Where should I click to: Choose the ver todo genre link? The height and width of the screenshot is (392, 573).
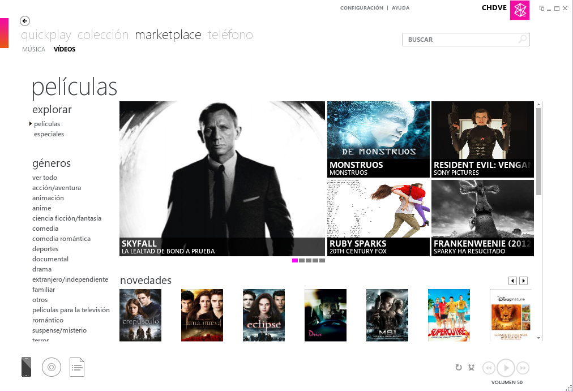click(x=45, y=178)
